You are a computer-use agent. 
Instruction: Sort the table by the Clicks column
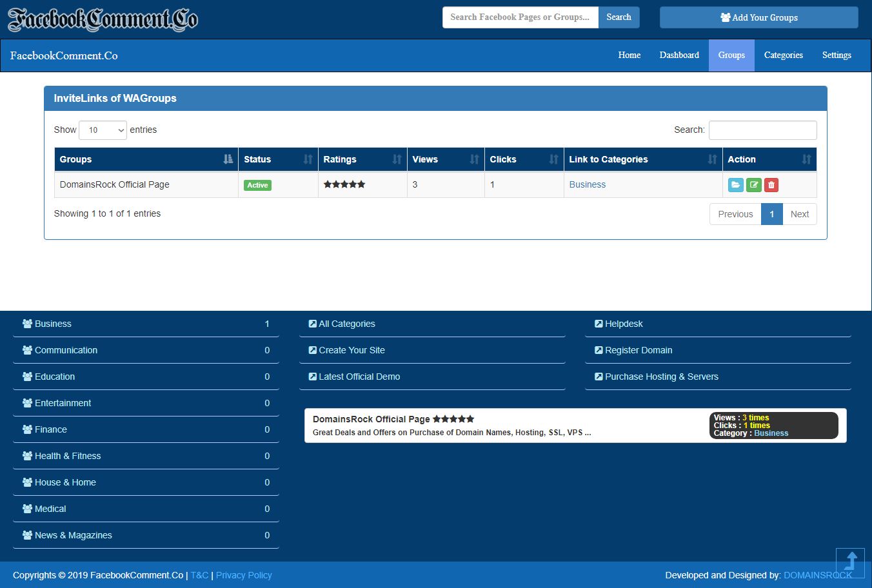523,159
